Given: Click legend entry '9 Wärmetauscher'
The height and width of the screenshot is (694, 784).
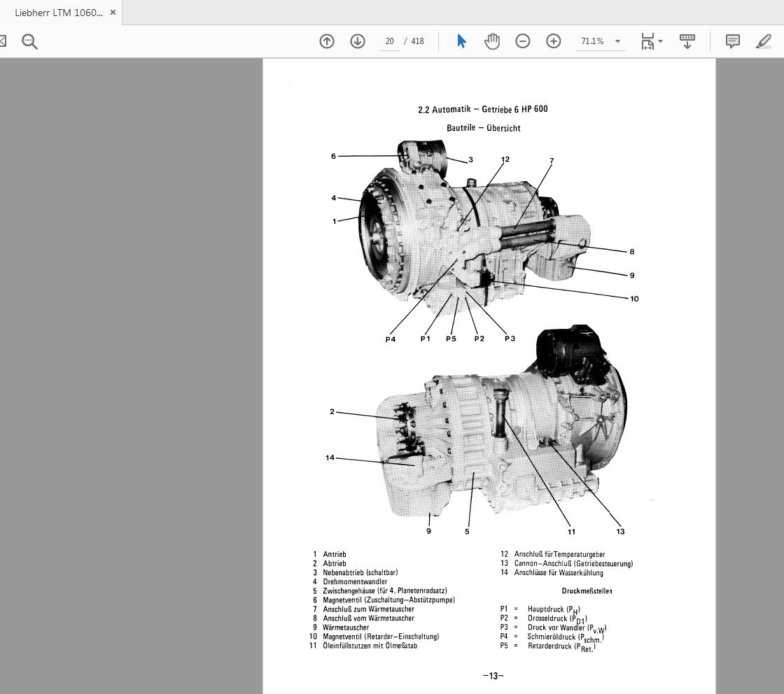Looking at the screenshot, I should [x=341, y=628].
